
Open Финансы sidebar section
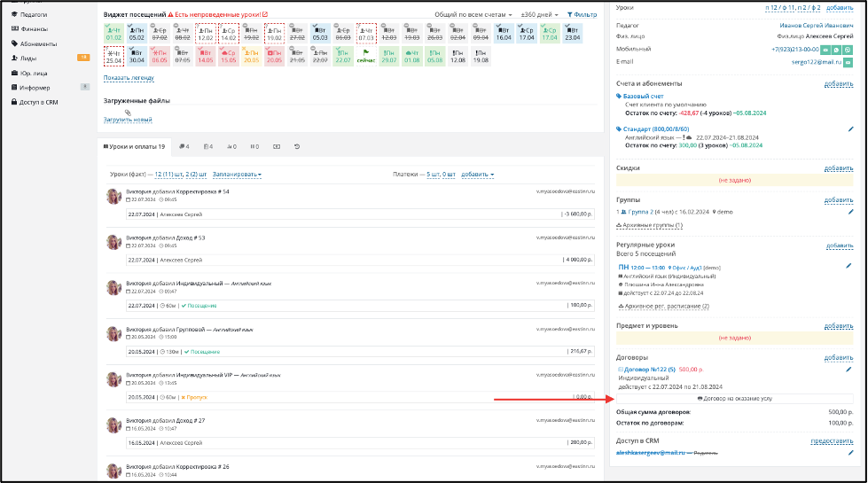(x=34, y=28)
